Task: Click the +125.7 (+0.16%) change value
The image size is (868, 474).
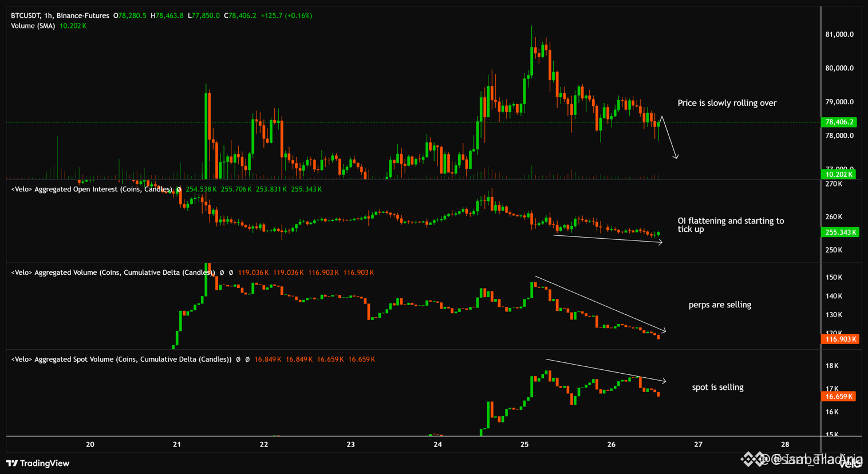Action: 286,15
